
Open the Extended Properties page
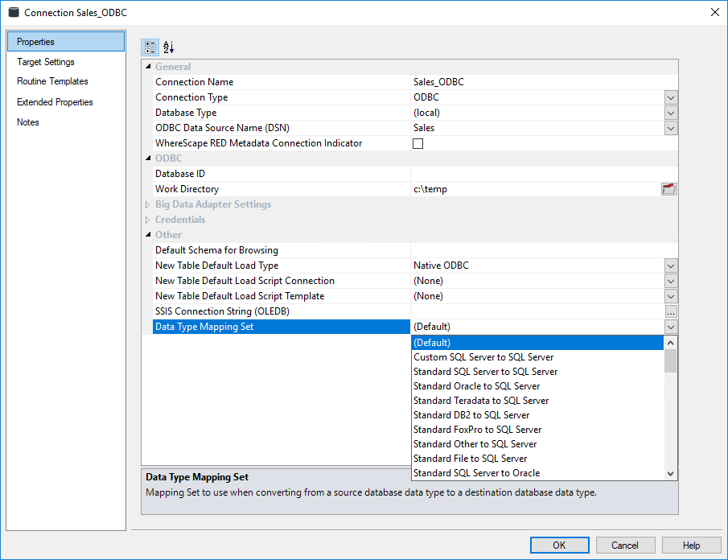coord(55,102)
